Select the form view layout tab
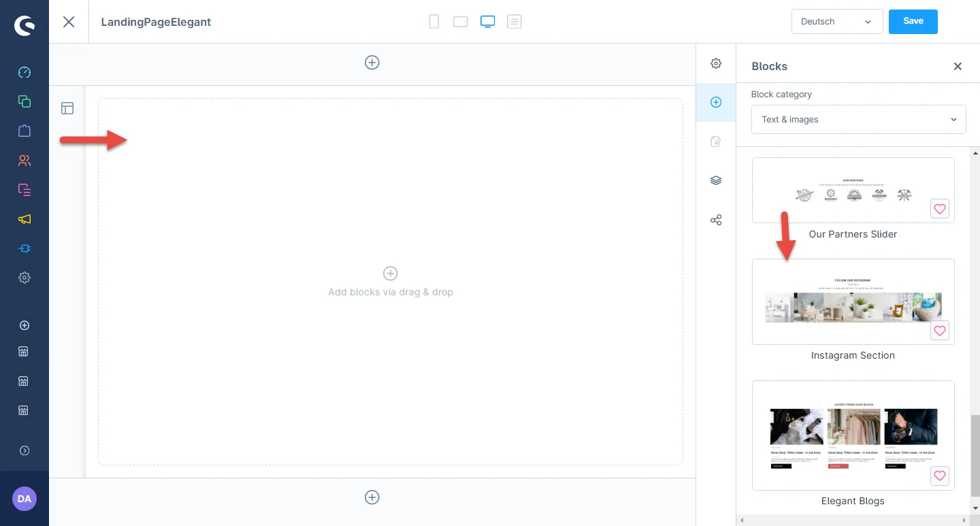This screenshot has width=980, height=526. pyautogui.click(x=514, y=22)
